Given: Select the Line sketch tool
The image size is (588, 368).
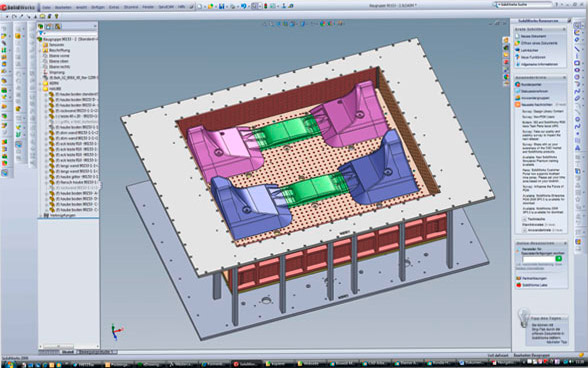Looking at the screenshot, I should click(x=577, y=48).
